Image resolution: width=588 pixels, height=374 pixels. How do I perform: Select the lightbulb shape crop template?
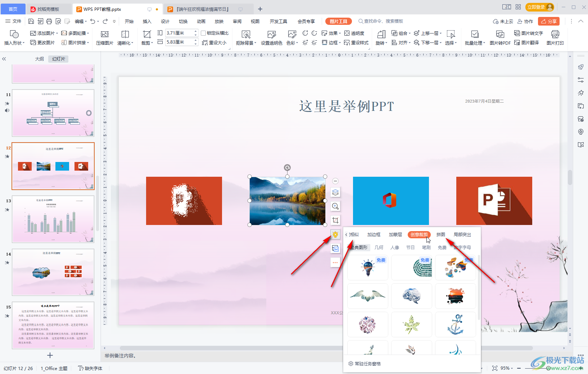(x=368, y=268)
